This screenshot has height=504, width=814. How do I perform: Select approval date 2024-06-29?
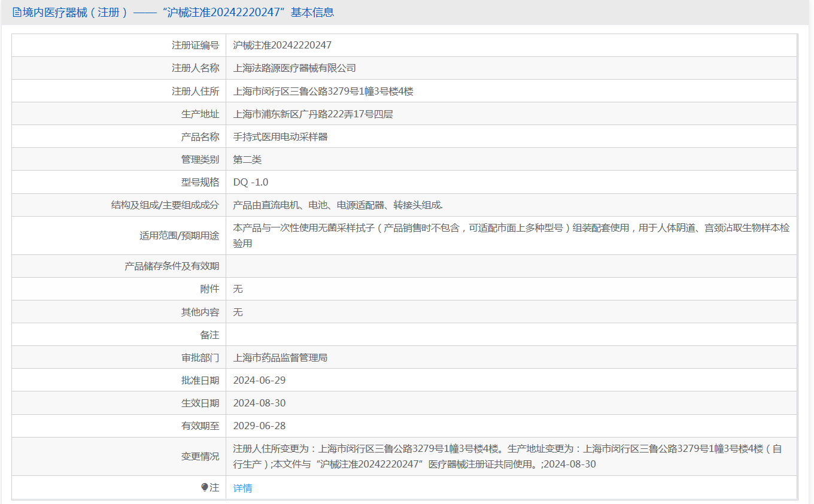(259, 380)
